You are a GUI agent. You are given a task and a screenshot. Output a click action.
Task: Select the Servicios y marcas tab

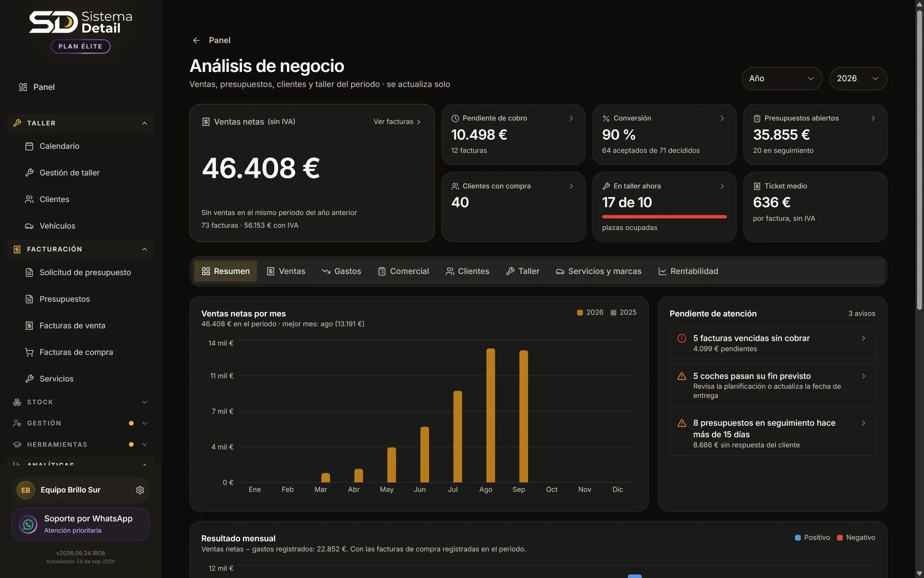(x=599, y=271)
